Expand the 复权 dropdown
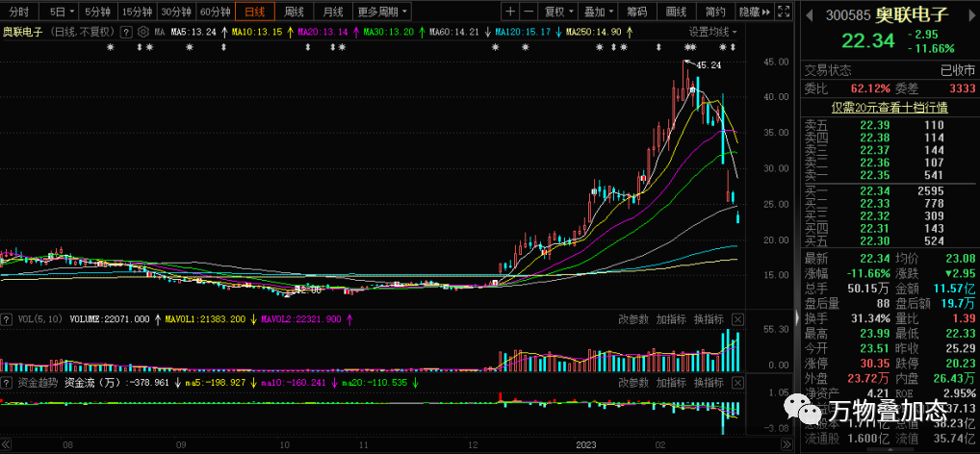This screenshot has width=980, height=454. (558, 13)
